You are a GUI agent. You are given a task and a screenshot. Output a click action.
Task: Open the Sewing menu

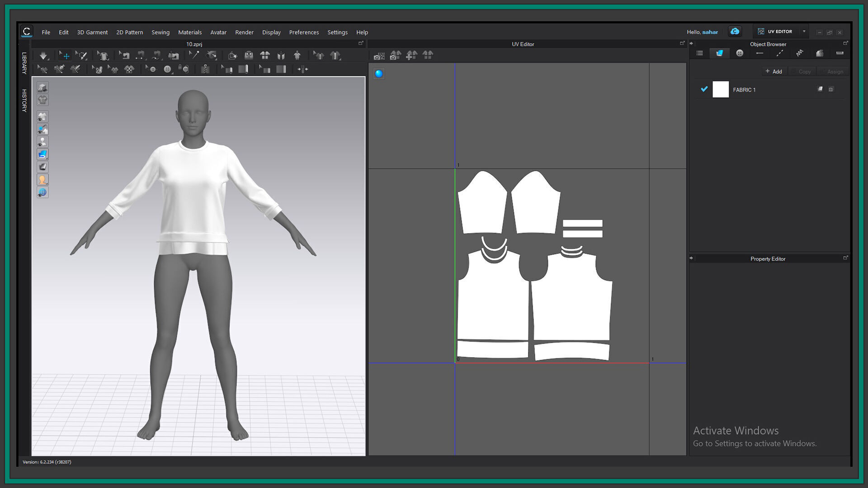pyautogui.click(x=160, y=32)
